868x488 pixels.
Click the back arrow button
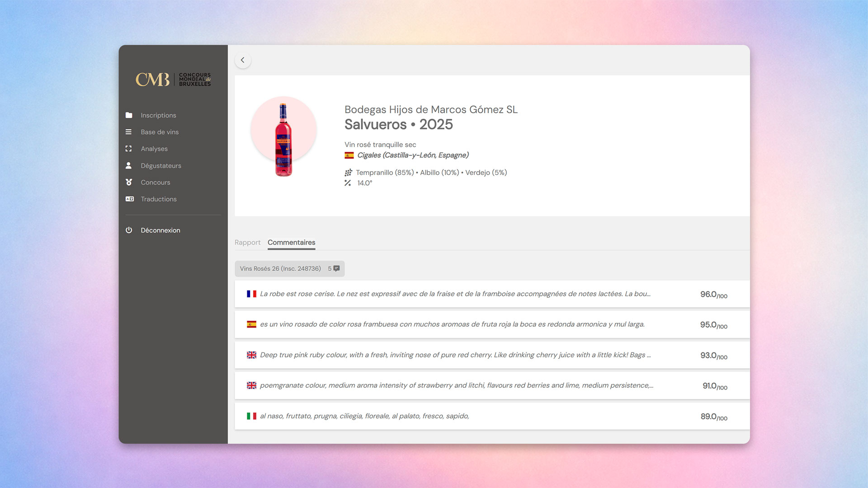coord(243,60)
